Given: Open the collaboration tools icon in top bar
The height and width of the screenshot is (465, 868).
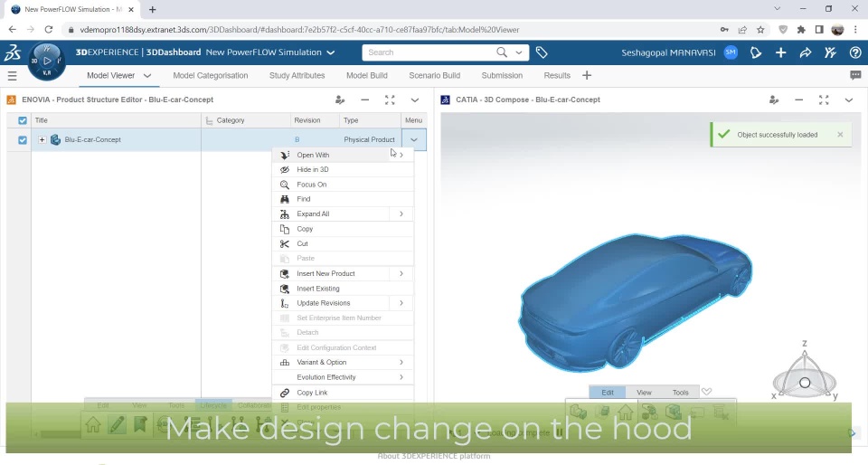Looking at the screenshot, I should pos(830,52).
